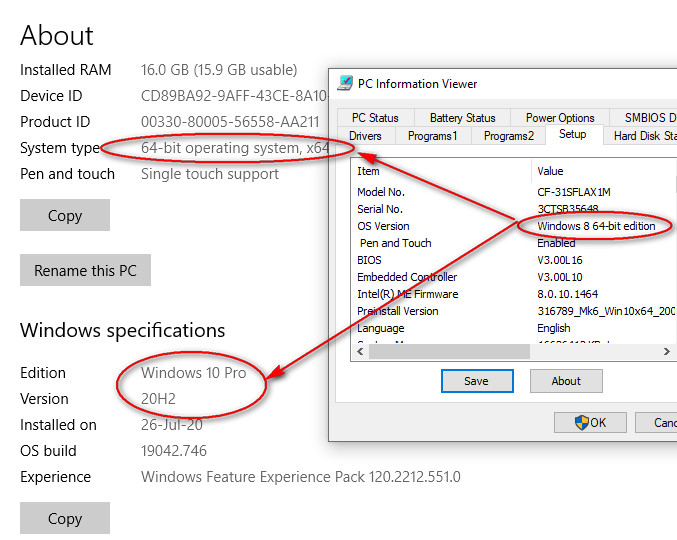
Task: Click the 20H2 version value
Action: click(x=158, y=398)
